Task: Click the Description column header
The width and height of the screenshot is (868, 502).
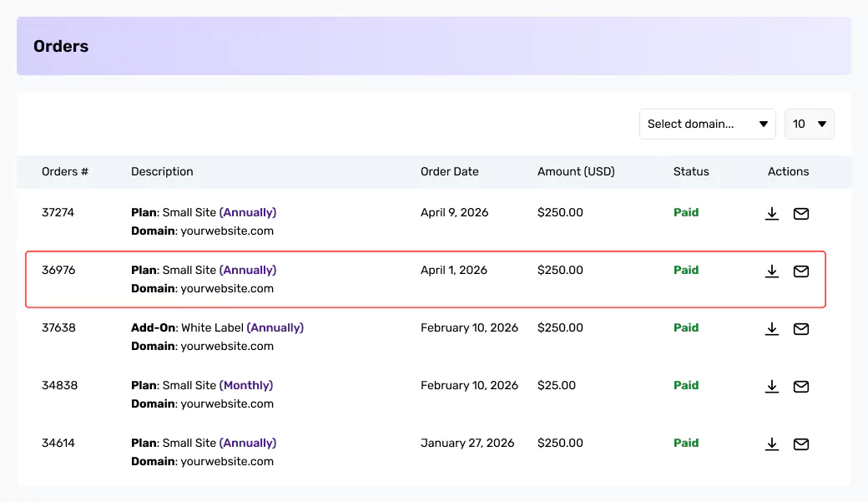Action: 162,172
